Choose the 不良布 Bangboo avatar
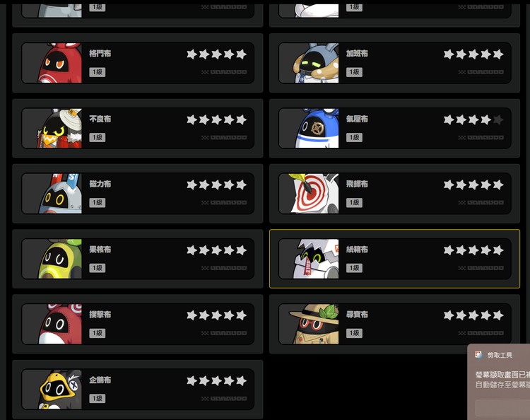The width and height of the screenshot is (530, 420). click(59, 128)
